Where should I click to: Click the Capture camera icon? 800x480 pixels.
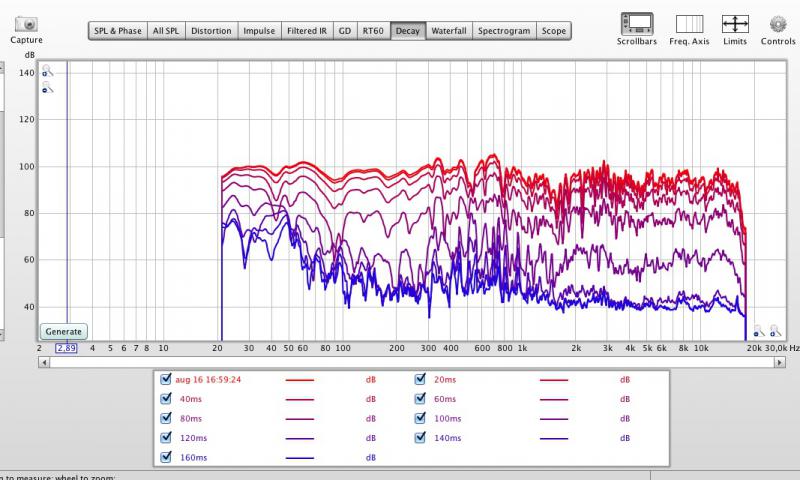click(26, 24)
